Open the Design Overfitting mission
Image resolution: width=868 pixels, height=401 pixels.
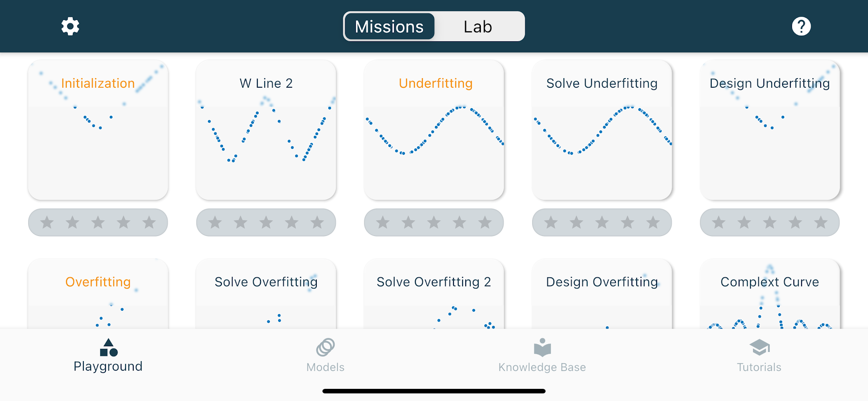602,294
